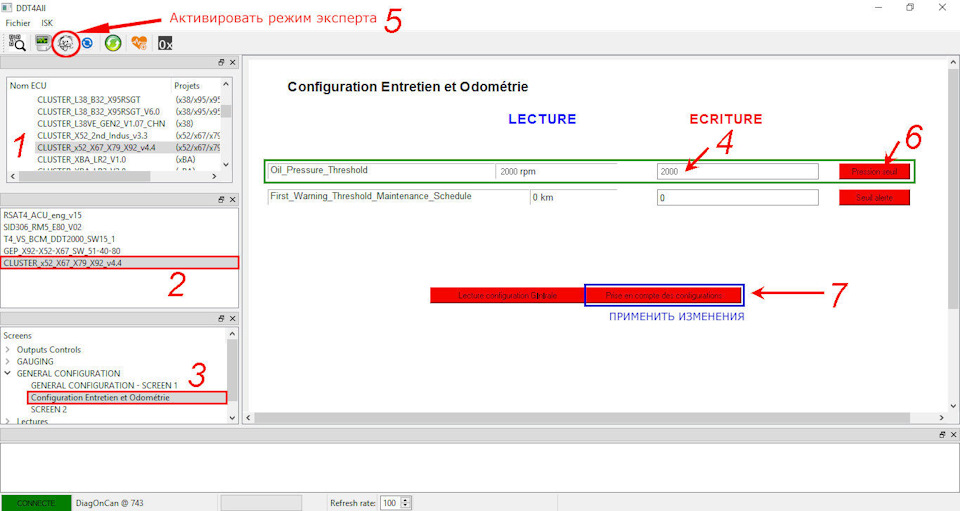Click ECU list scroll down arrow
This screenshot has height=511, width=960.
(x=226, y=164)
